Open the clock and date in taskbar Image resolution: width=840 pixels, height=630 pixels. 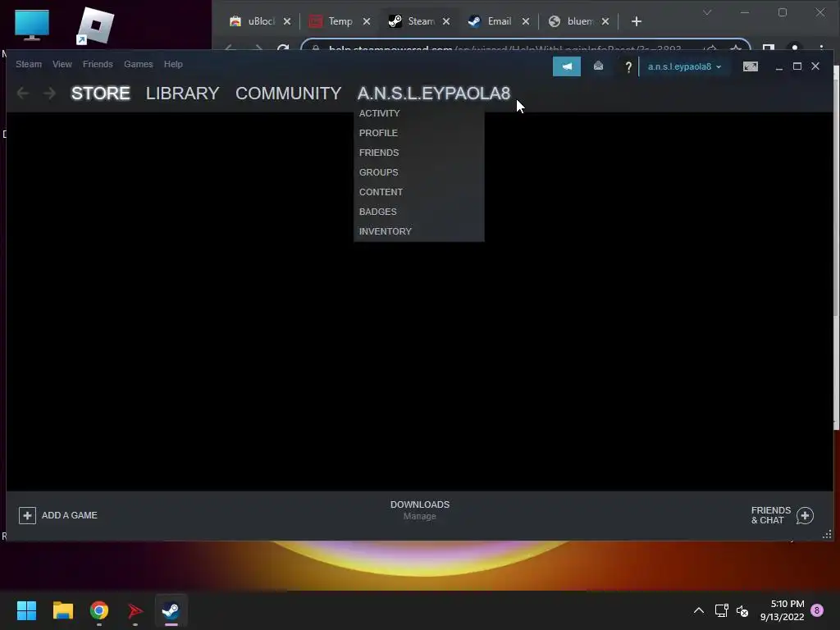pyautogui.click(x=782, y=610)
